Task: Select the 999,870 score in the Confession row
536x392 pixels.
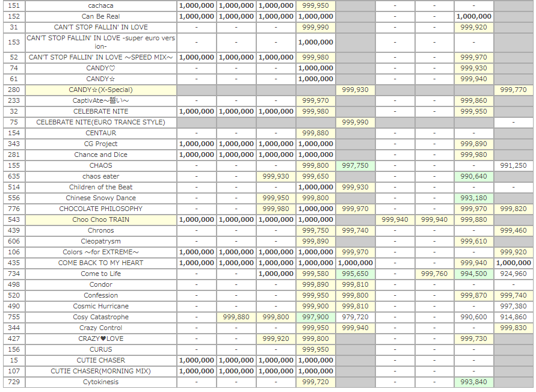Action: 473,295
